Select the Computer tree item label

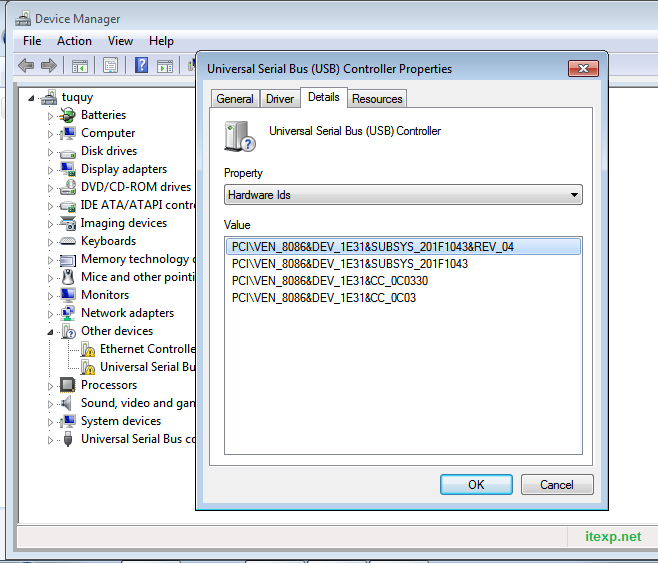click(108, 133)
